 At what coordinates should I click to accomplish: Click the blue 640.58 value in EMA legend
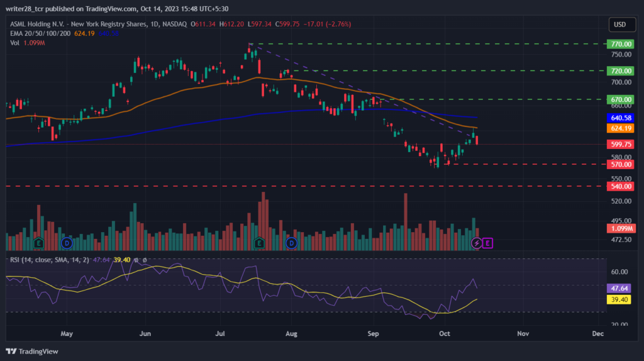point(108,33)
